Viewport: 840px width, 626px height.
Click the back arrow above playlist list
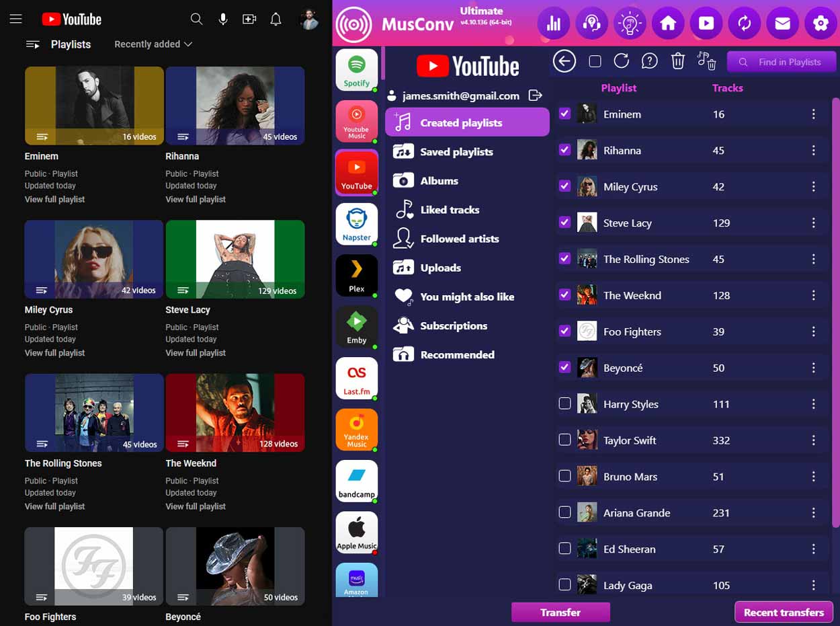[x=564, y=61]
